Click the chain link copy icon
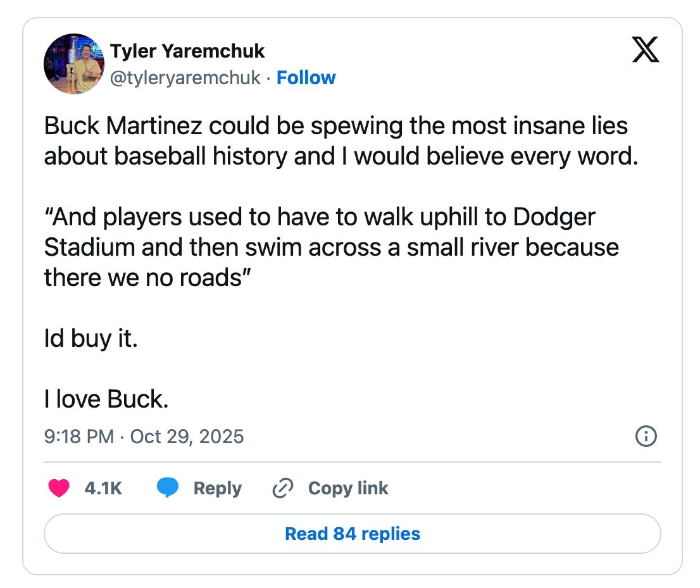 pyautogui.click(x=282, y=488)
